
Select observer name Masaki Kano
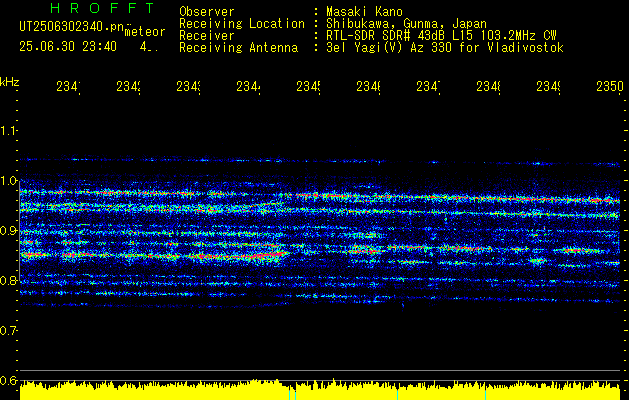(364, 11)
